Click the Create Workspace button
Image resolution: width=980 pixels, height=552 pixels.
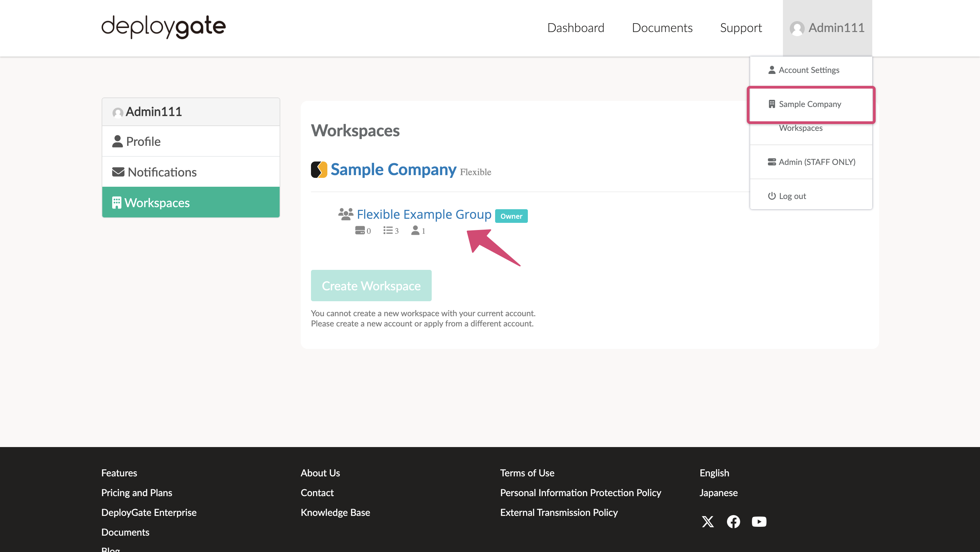coord(371,285)
